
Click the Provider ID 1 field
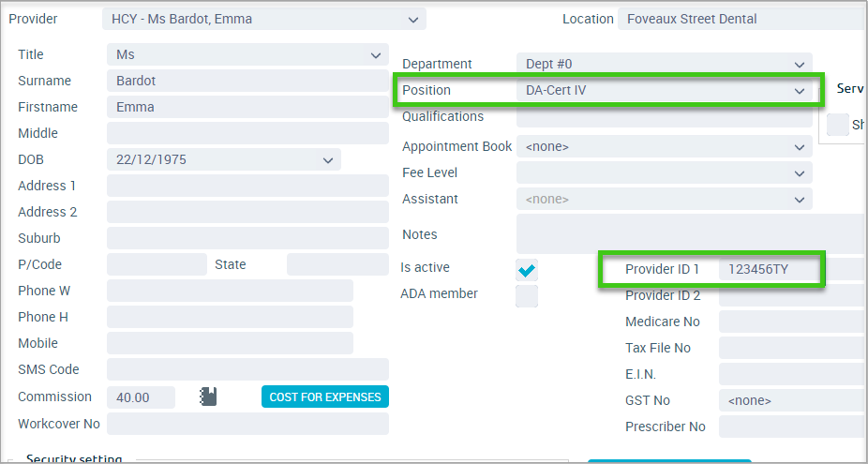[x=793, y=270]
